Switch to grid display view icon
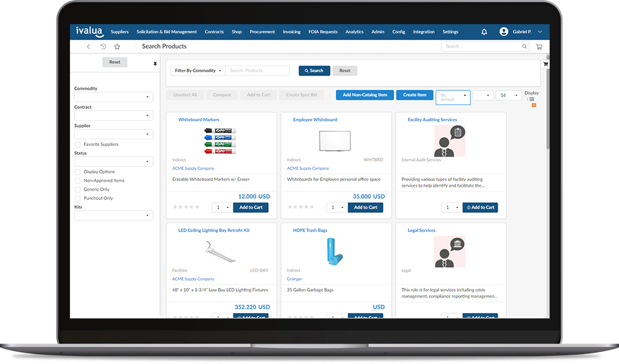619x364 pixels. coord(534,105)
